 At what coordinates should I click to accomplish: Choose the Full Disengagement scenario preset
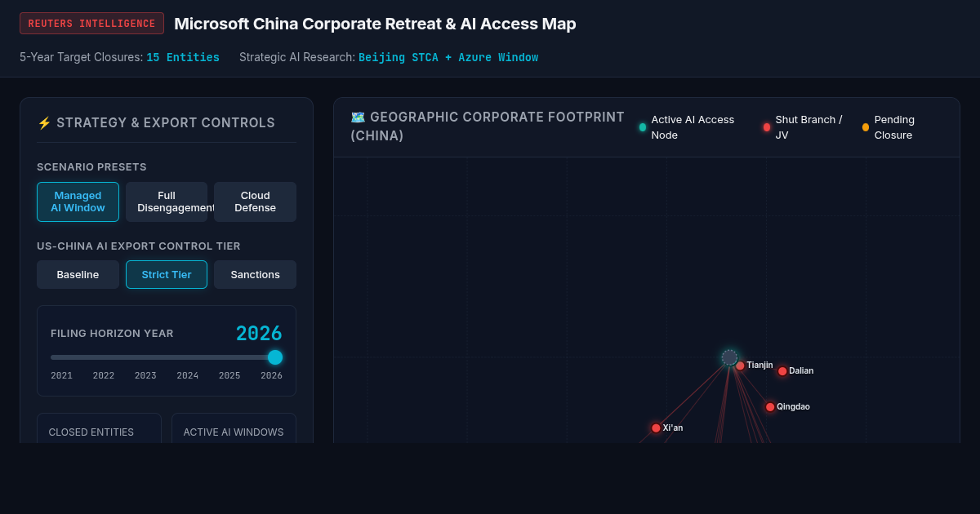point(167,202)
